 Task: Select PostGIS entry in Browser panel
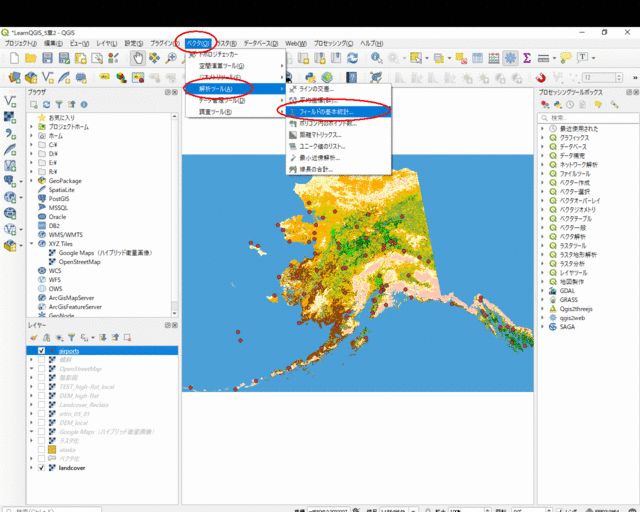click(x=59, y=199)
